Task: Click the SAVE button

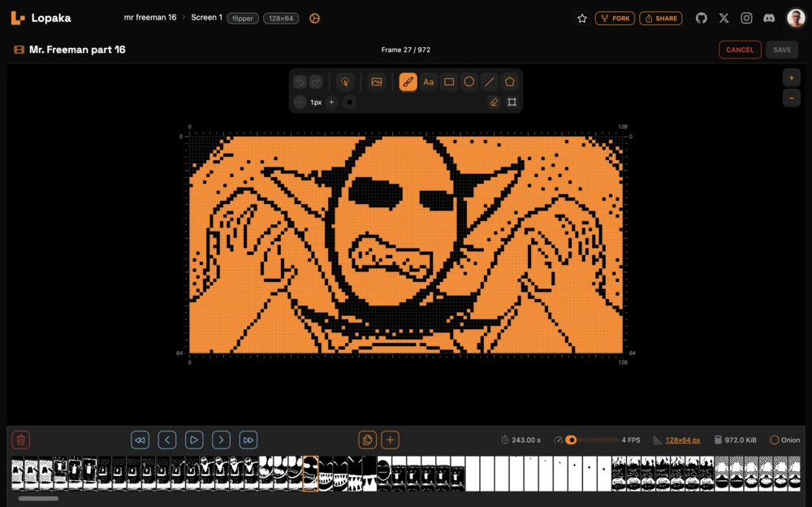Action: (782, 50)
